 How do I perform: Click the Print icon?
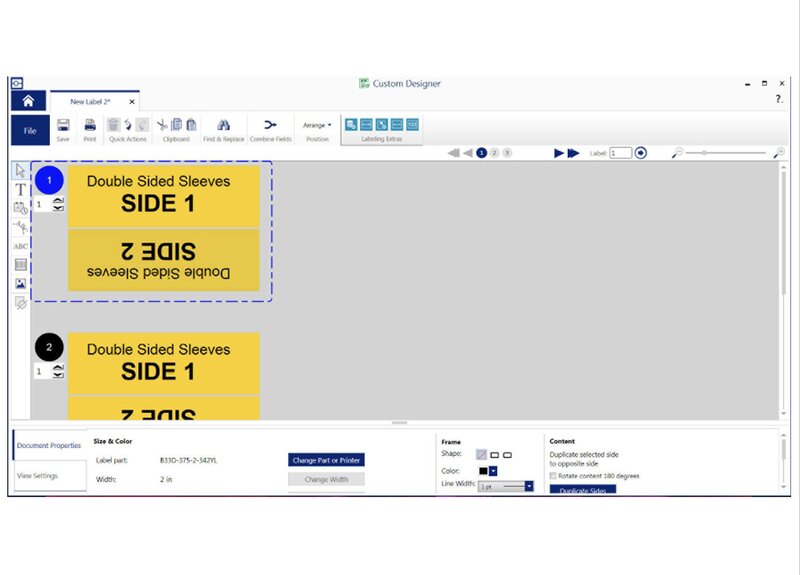90,125
